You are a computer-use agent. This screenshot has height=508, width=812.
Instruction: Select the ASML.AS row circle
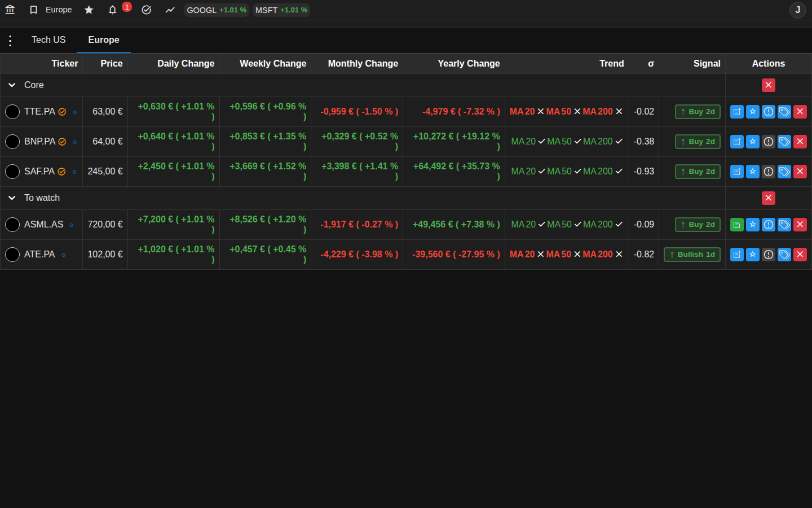coord(12,225)
